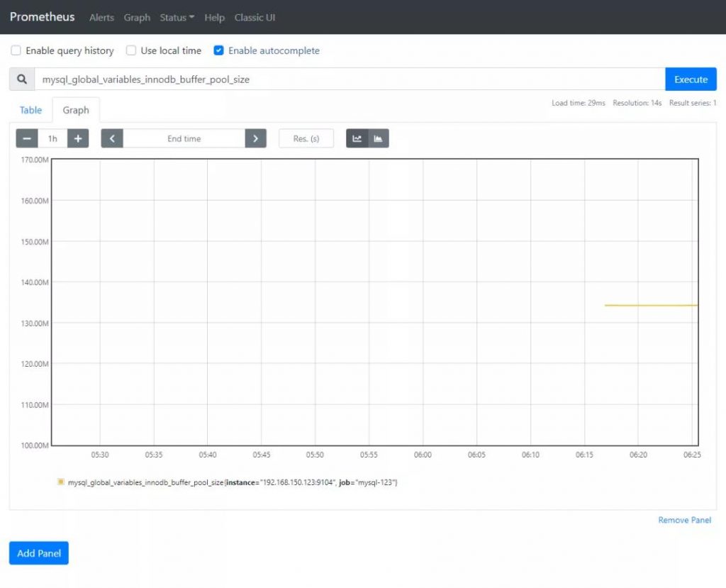The height and width of the screenshot is (588, 726).
Task: Click the mysql_global_variables_innodb_buffer_pool_size legend entry
Action: coord(233,482)
